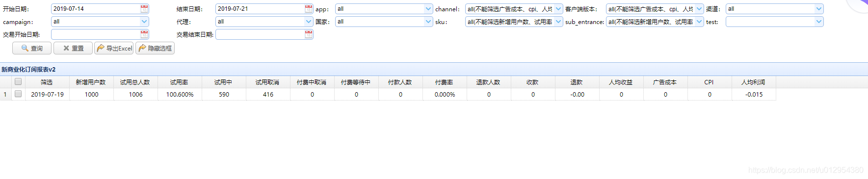Click the 新增用户数 column header
The height and width of the screenshot is (179, 868).
(91, 82)
